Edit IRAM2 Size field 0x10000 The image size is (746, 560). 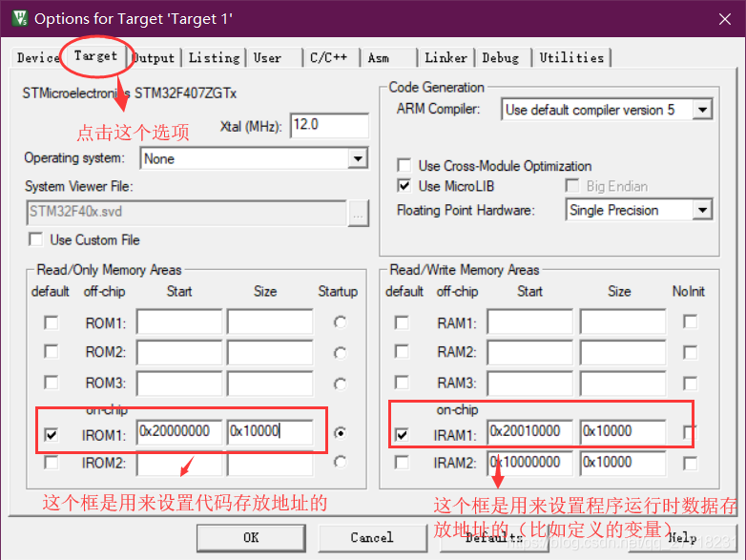(623, 464)
